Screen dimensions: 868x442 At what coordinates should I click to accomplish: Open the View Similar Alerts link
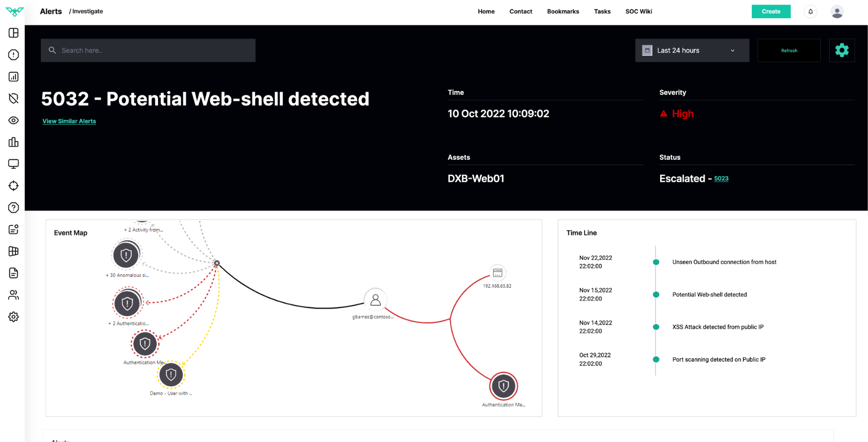69,122
